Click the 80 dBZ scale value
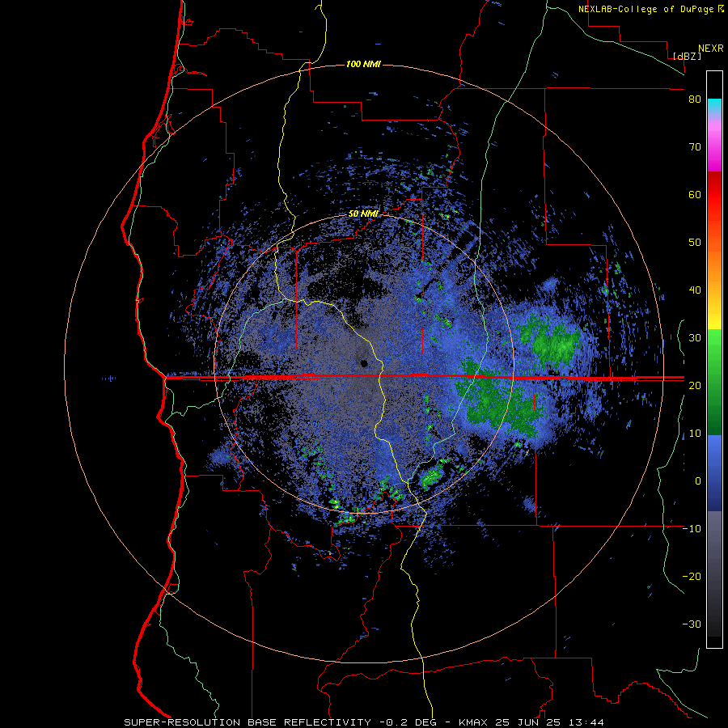Image resolution: width=728 pixels, height=728 pixels. (x=695, y=99)
